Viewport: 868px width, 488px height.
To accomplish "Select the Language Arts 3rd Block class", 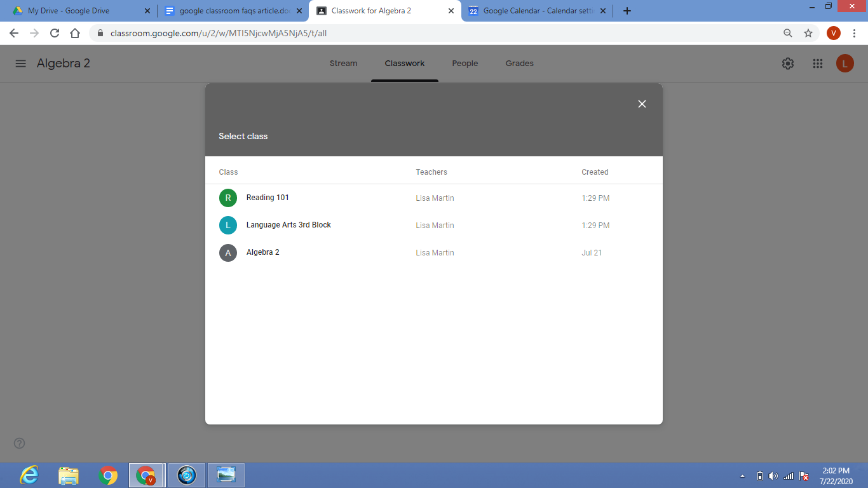I will (434, 225).
